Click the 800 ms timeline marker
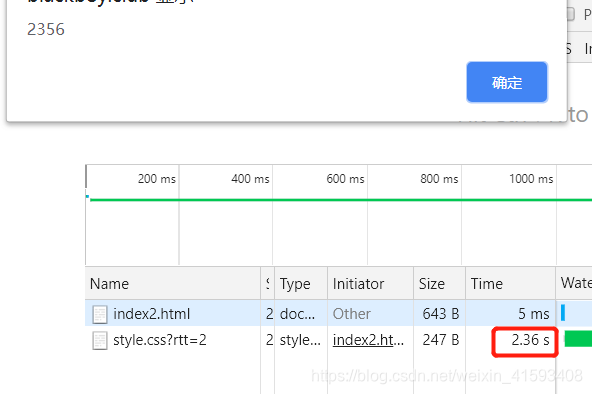 tap(439, 179)
